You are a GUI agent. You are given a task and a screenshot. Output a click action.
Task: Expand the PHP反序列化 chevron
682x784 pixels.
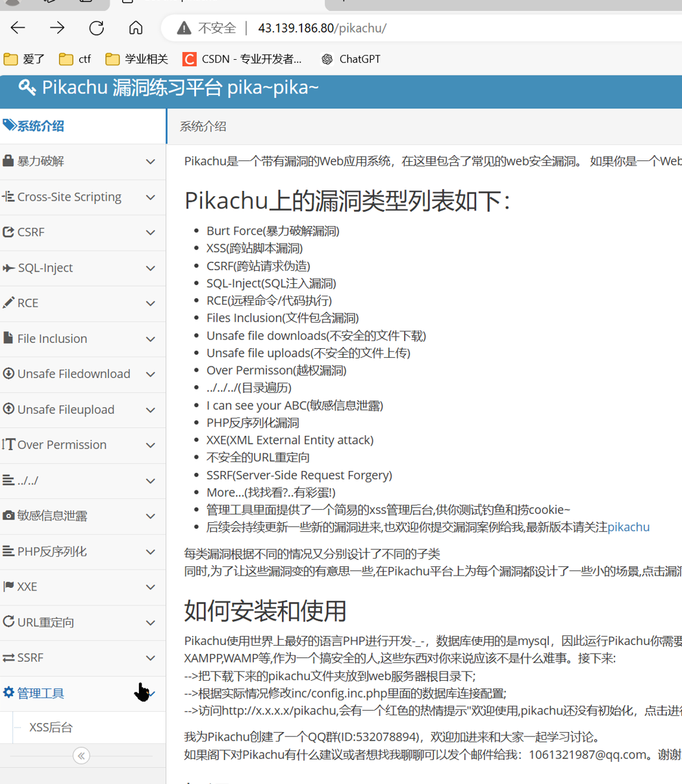point(151,551)
